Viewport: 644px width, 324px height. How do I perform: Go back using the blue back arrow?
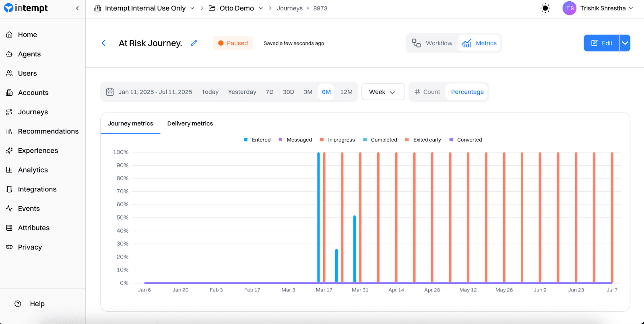click(x=103, y=43)
